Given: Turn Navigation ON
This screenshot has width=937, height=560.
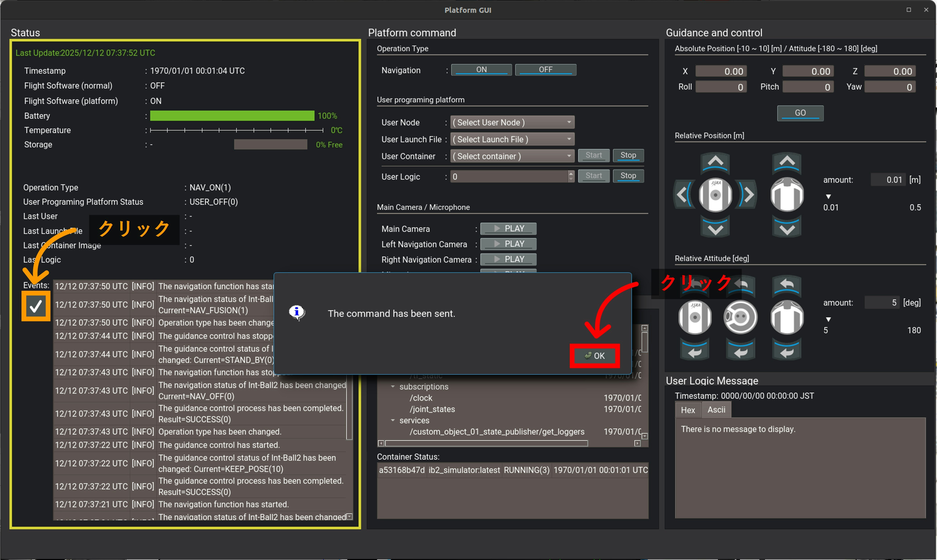Looking at the screenshot, I should pos(481,70).
